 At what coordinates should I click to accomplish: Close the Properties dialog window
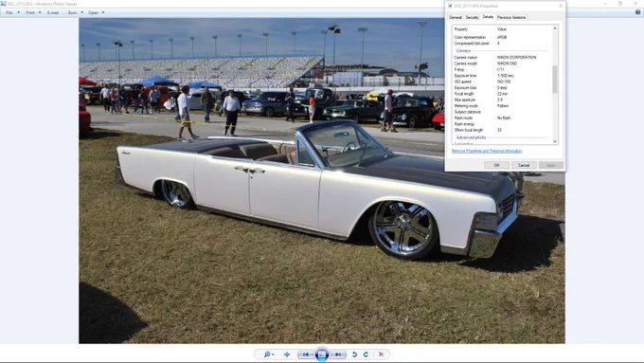click(x=561, y=6)
